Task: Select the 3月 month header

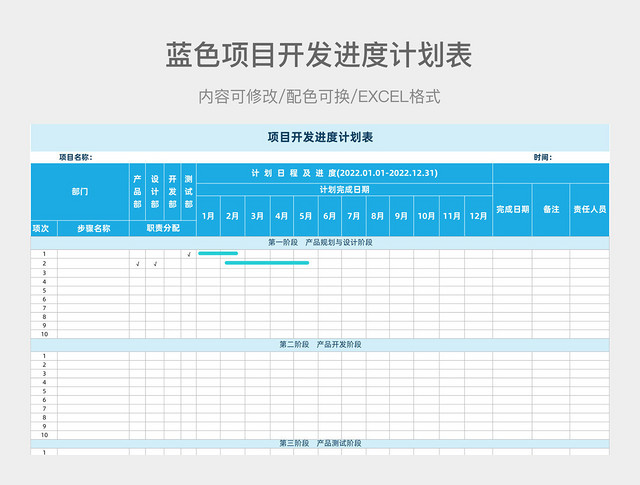Action: click(257, 216)
